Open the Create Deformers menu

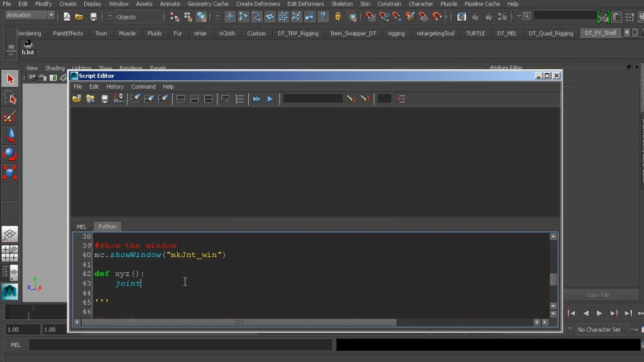pyautogui.click(x=258, y=4)
